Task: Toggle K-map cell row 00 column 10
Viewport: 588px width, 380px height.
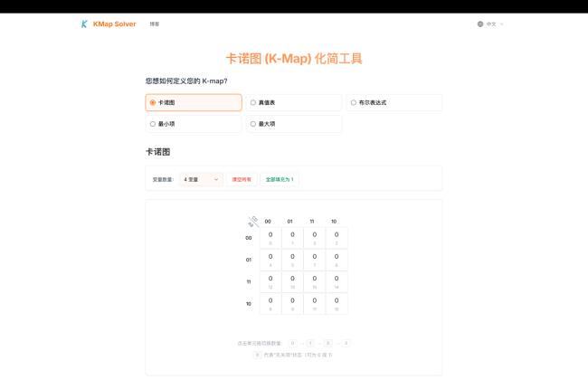Action: click(x=337, y=238)
